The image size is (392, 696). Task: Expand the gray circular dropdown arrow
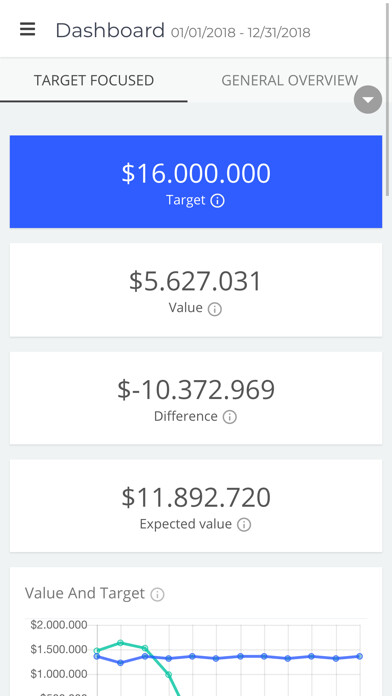[x=368, y=99]
